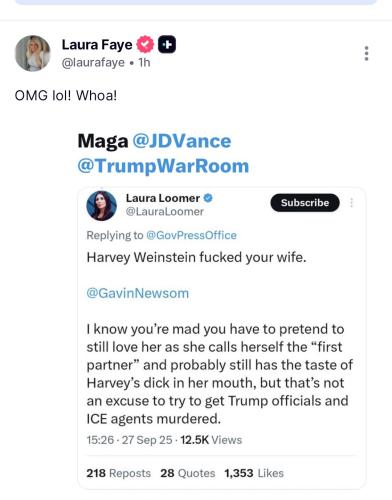Click Laura Loomer's avatar in quoted post
392x500 pixels.
tap(102, 206)
